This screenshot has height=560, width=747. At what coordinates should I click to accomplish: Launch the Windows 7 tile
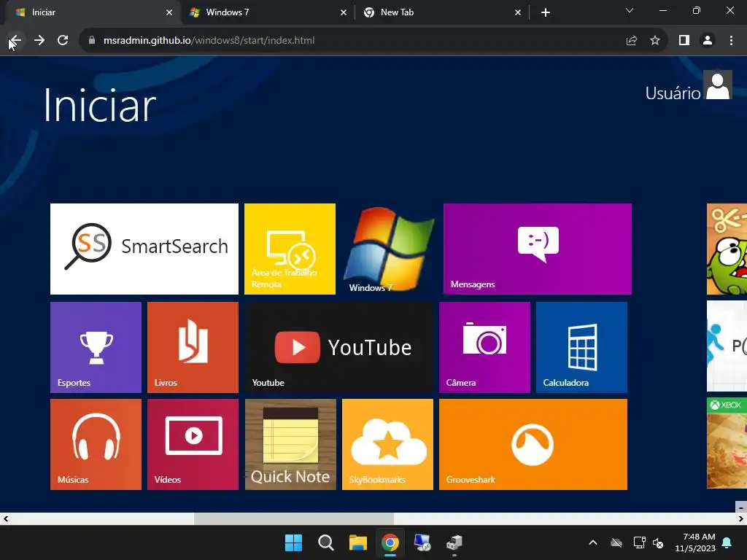(x=388, y=249)
